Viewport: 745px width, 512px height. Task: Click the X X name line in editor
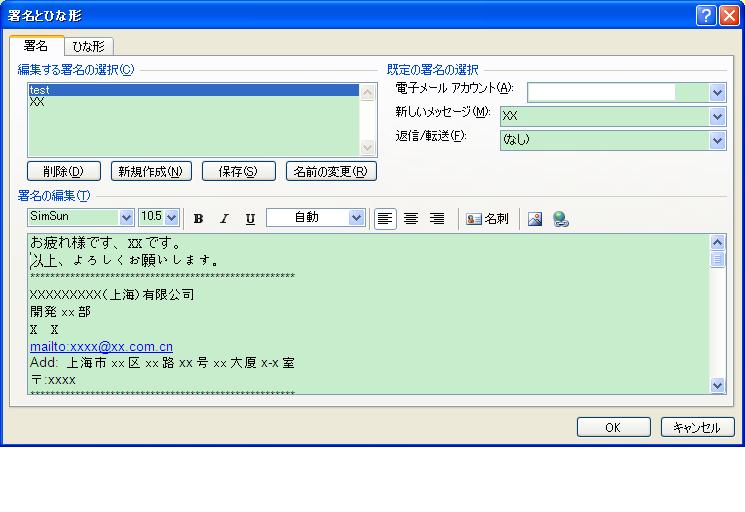tap(44, 329)
